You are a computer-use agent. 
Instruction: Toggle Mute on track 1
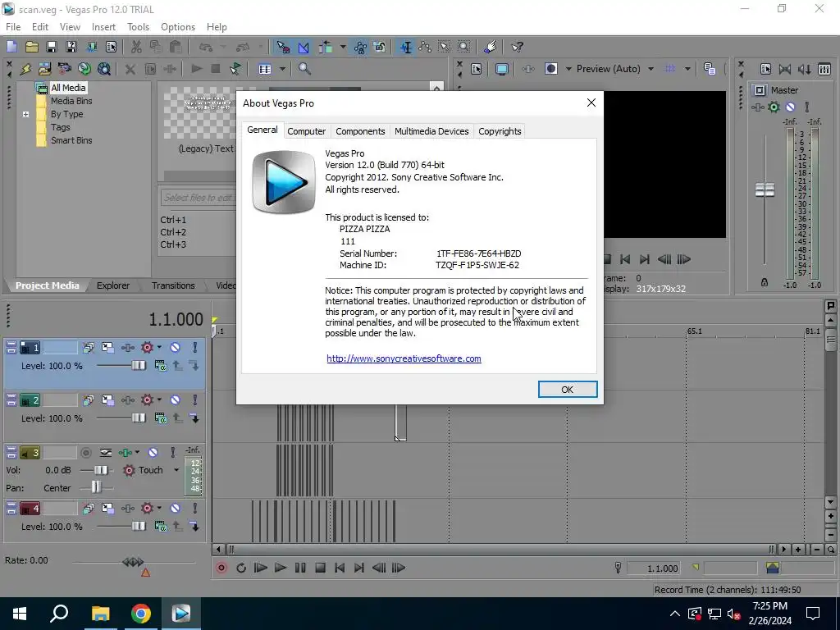point(176,347)
